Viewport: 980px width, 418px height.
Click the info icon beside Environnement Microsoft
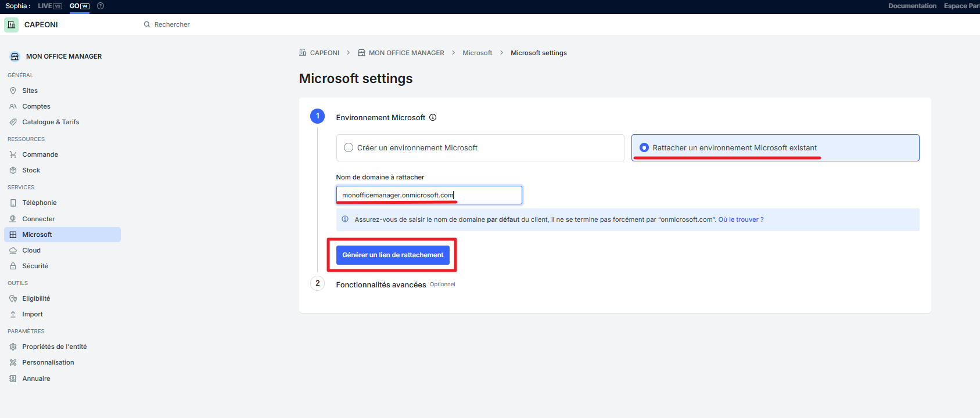[433, 117]
